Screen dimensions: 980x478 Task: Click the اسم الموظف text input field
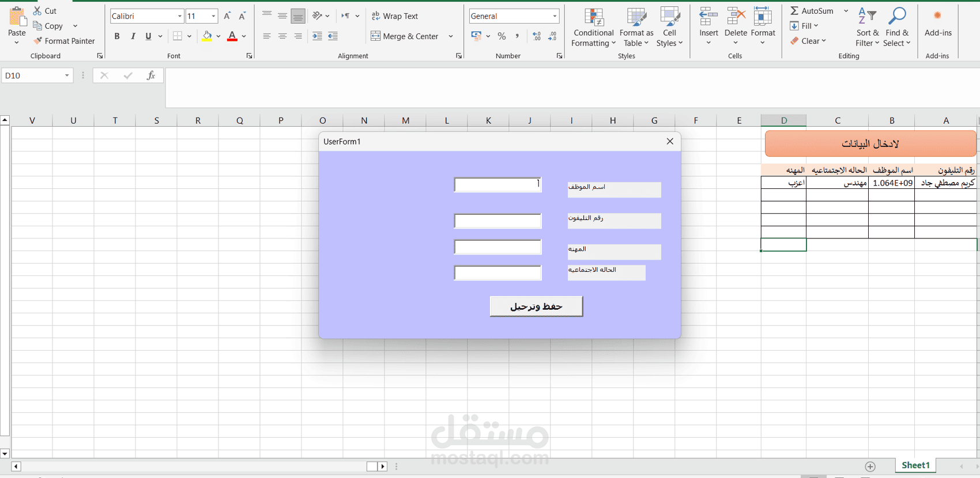pos(497,184)
